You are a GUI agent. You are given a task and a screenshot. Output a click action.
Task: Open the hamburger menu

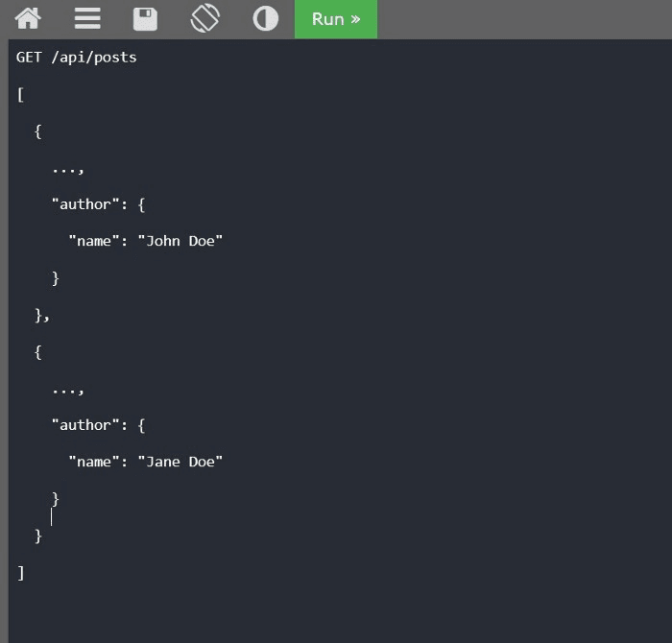coord(87,18)
